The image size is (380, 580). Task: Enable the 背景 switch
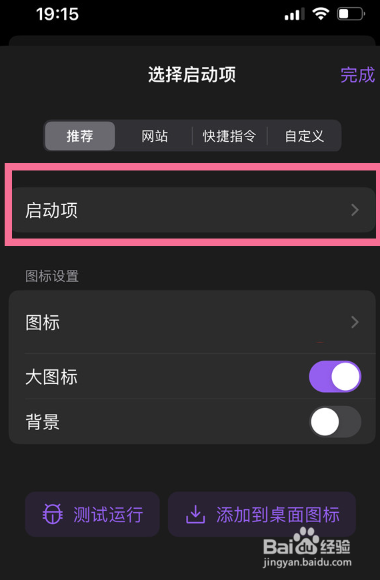point(335,422)
